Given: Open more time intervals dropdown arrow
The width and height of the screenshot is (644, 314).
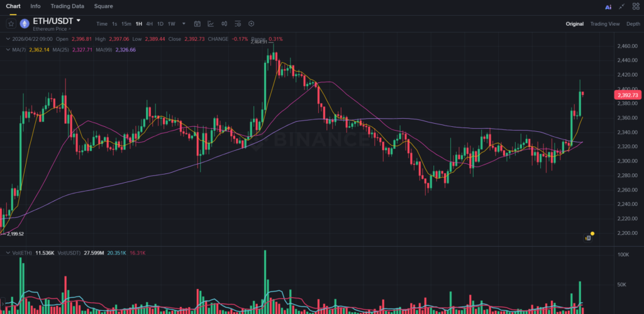Looking at the screenshot, I should pyautogui.click(x=184, y=24).
